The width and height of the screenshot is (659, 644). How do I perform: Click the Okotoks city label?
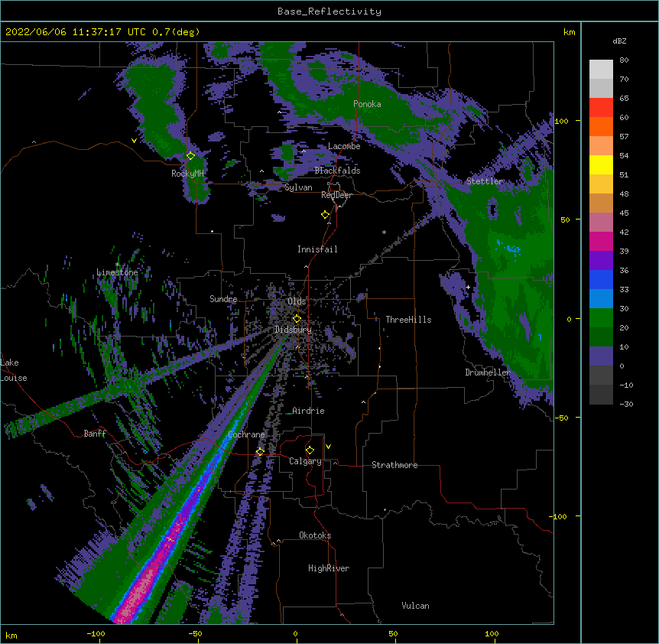(x=315, y=535)
